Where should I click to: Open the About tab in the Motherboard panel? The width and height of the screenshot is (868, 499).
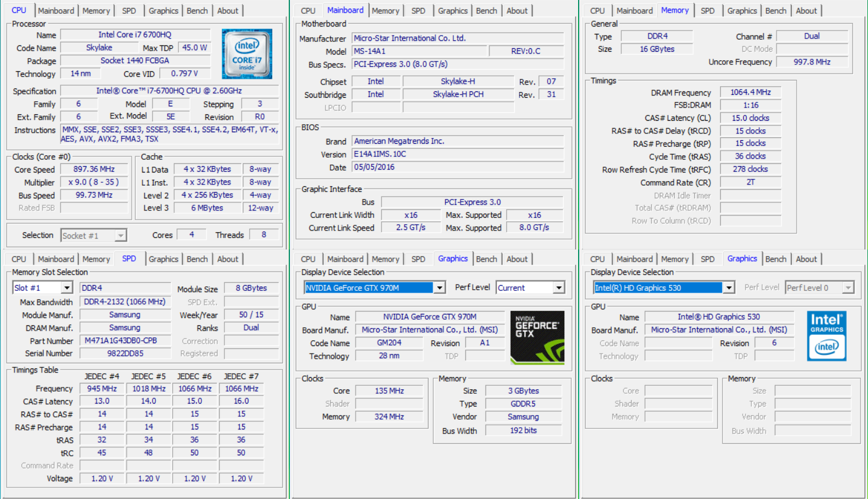pyautogui.click(x=517, y=11)
